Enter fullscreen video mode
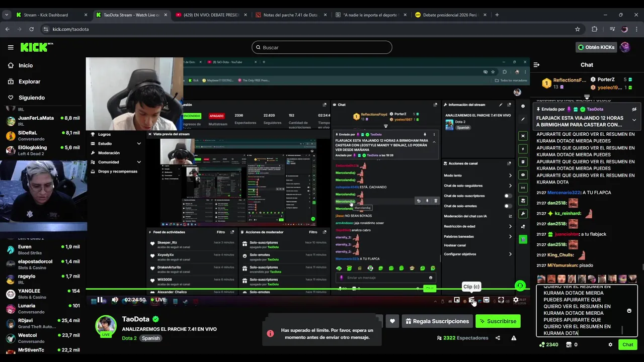 tap(501, 300)
